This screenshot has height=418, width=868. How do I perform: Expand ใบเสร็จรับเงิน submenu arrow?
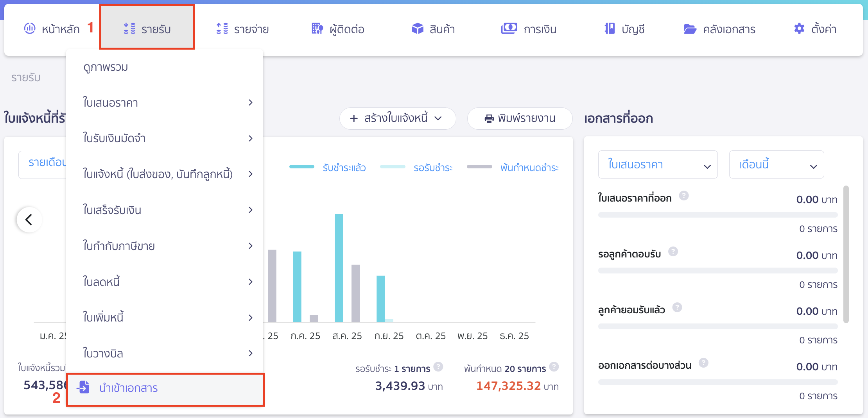tap(251, 210)
